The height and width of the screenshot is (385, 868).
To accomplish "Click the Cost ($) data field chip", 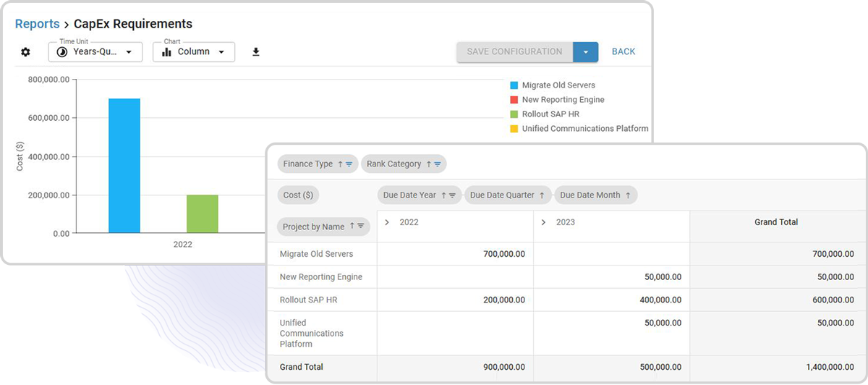I will coord(298,195).
